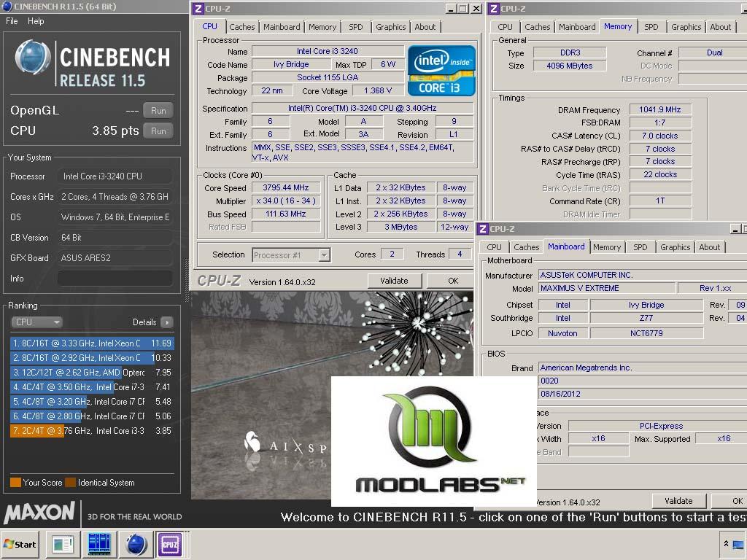This screenshot has width=747, height=560.
Task: Open the blue server racks taskbar icon
Action: 99,544
